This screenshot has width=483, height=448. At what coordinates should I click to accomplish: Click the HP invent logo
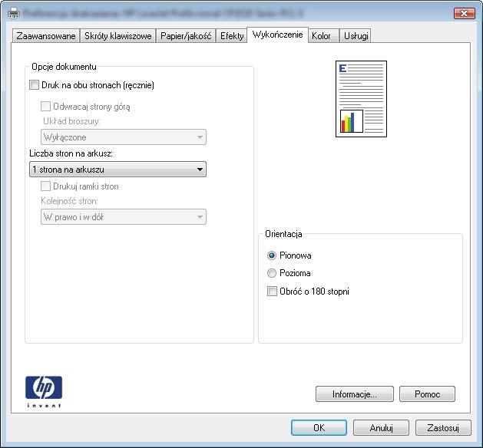tap(44, 392)
